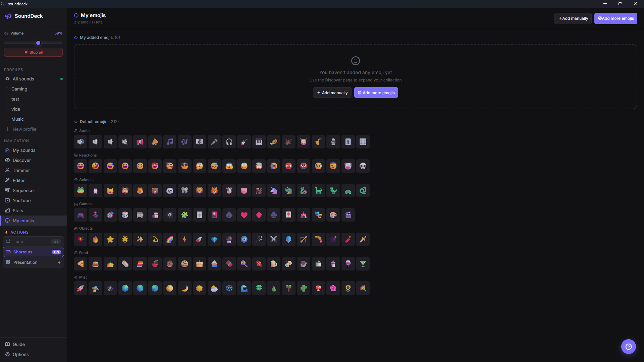Choose the red heart suit emoji
Screen dimensions: 644x362
pos(244,215)
